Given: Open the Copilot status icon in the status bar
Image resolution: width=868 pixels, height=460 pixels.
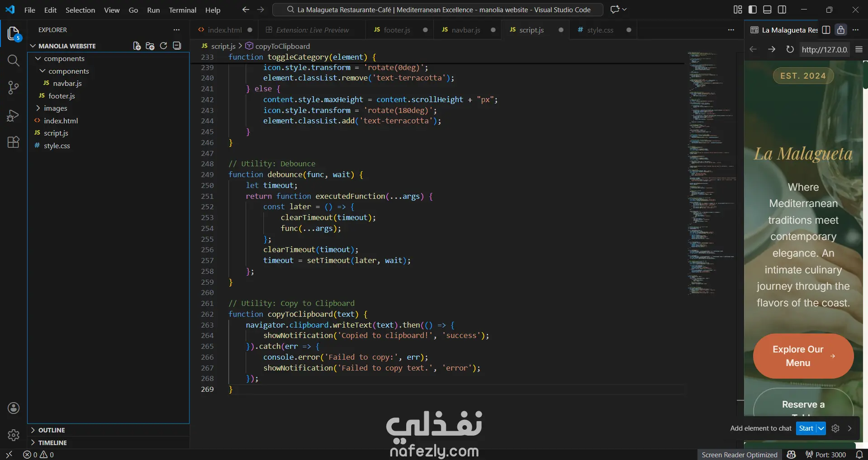Looking at the screenshot, I should pyautogui.click(x=791, y=455).
